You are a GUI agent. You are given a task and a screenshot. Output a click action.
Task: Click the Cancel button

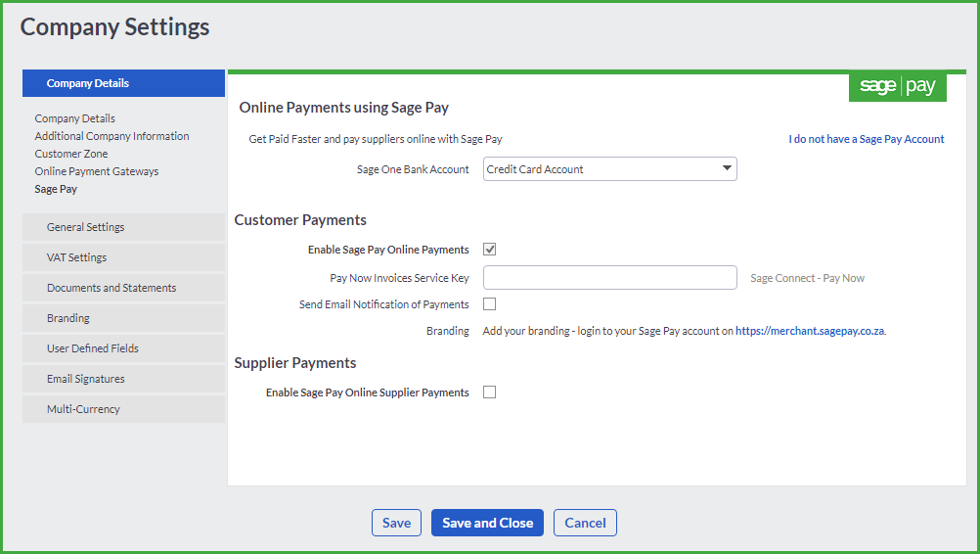pyautogui.click(x=585, y=523)
